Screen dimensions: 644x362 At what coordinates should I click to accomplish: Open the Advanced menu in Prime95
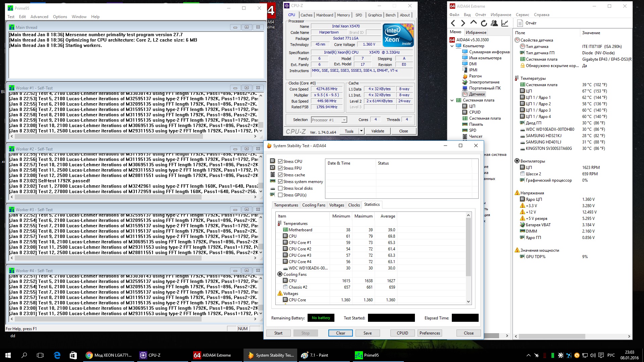[39, 17]
